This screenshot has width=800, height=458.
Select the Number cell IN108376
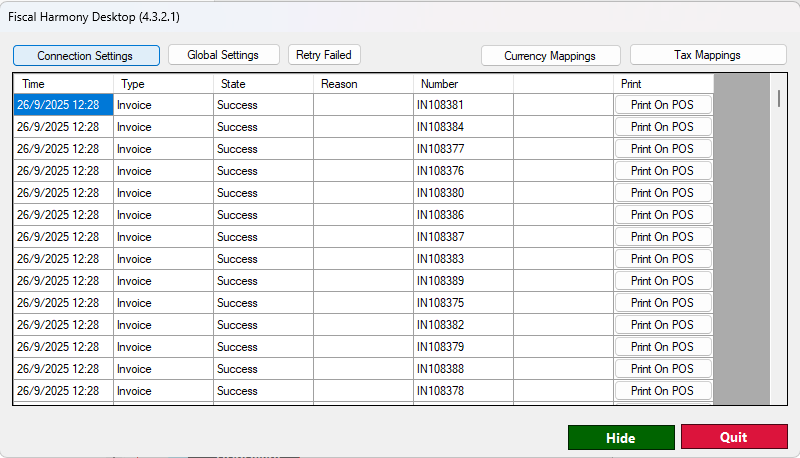463,170
